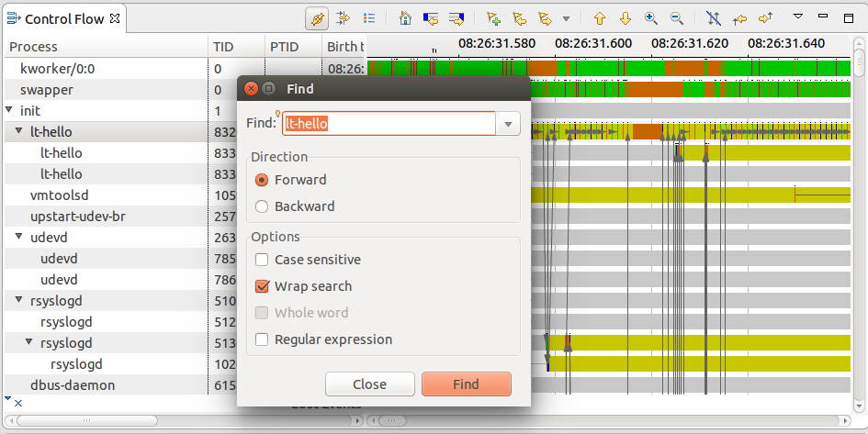Toggle the hide arrows icon
Viewport: 868px width, 434px height.
click(x=714, y=18)
